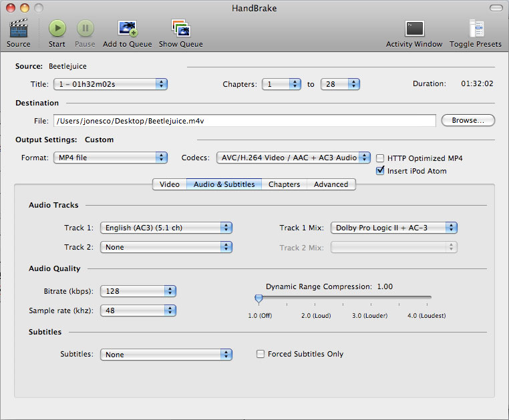Open the Activity Window icon
The height and width of the screenshot is (420, 509).
(414, 28)
